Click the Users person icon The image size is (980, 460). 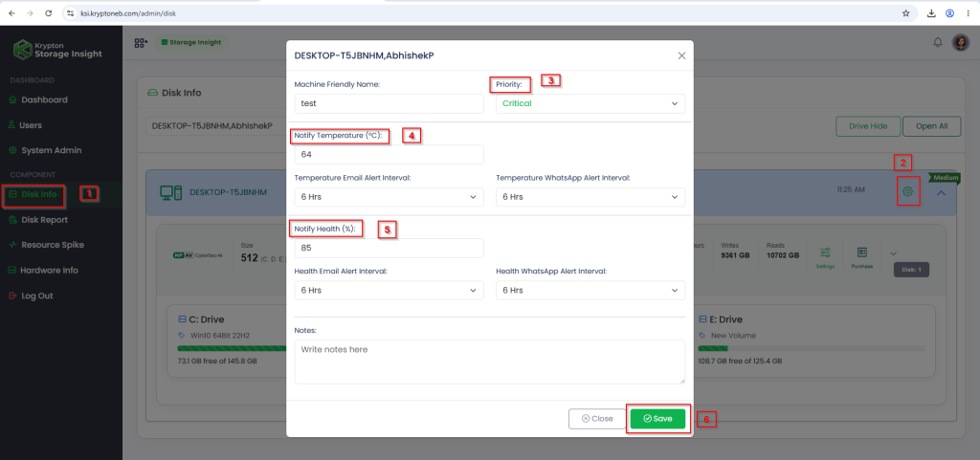click(11, 125)
